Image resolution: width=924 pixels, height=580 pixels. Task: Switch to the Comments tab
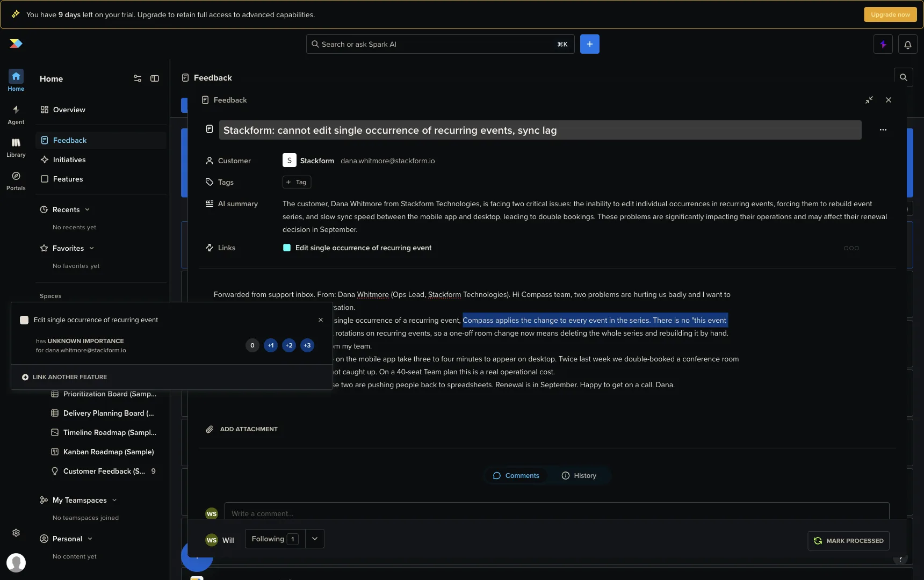pyautogui.click(x=516, y=476)
